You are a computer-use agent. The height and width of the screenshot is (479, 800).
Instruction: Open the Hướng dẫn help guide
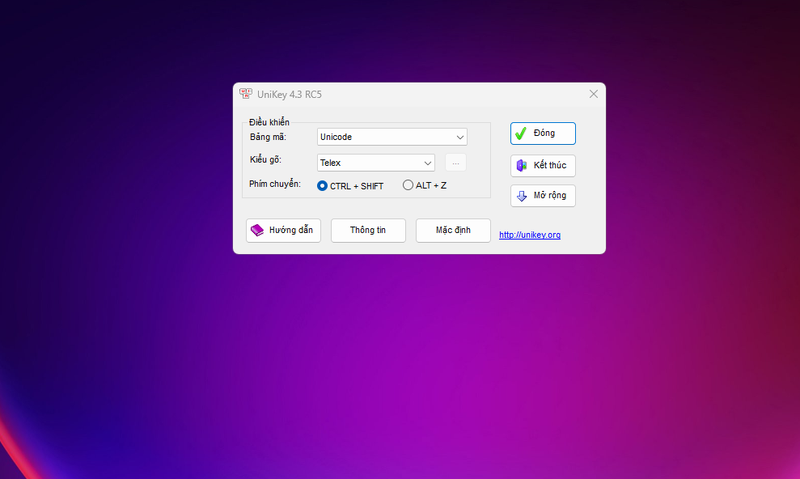click(283, 230)
